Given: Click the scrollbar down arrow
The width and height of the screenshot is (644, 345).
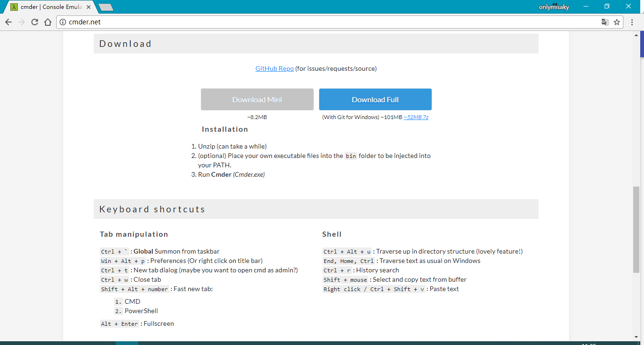Looking at the screenshot, I should 636,337.
